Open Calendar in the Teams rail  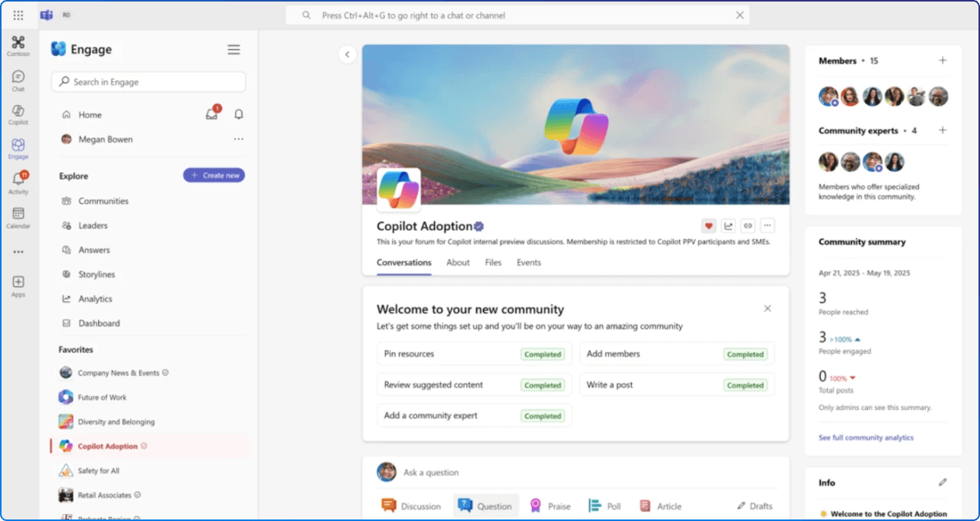[x=18, y=218]
